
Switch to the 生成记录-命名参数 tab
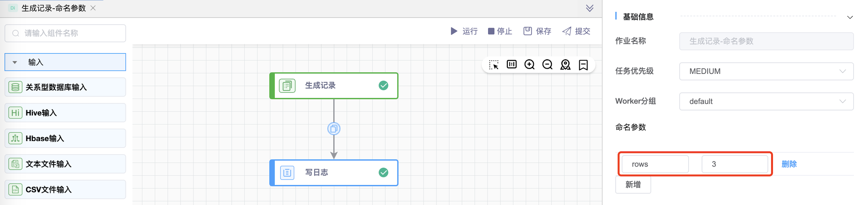[x=53, y=8]
